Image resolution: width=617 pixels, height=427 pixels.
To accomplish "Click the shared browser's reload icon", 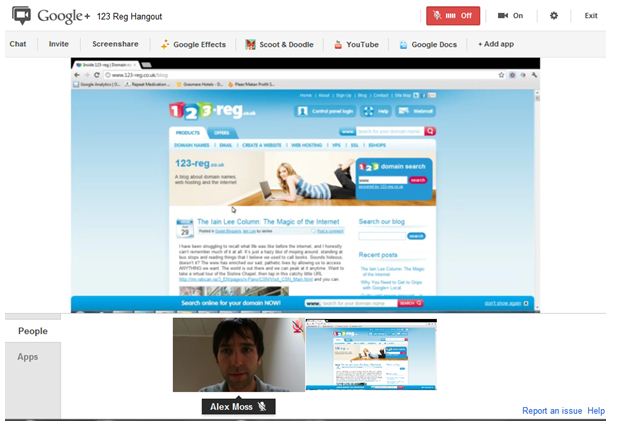I will click(x=97, y=75).
